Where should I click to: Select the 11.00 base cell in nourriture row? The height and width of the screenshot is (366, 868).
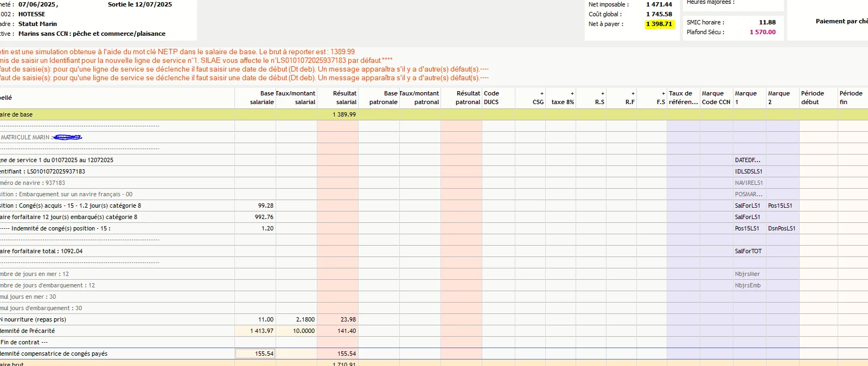(256, 319)
